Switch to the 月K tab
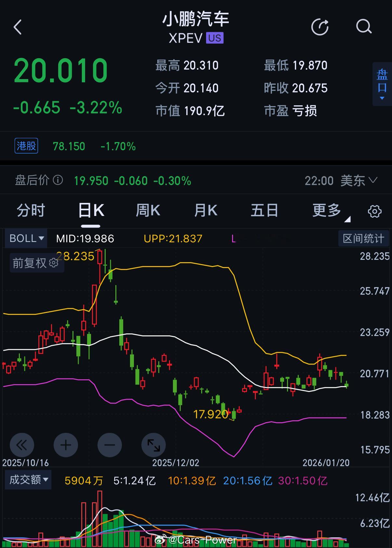The width and height of the screenshot is (392, 548). click(x=205, y=210)
